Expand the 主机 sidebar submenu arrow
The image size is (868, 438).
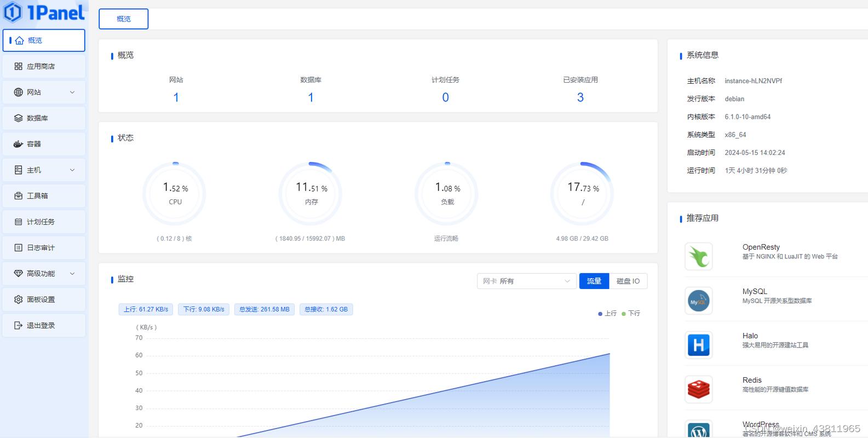(72, 170)
